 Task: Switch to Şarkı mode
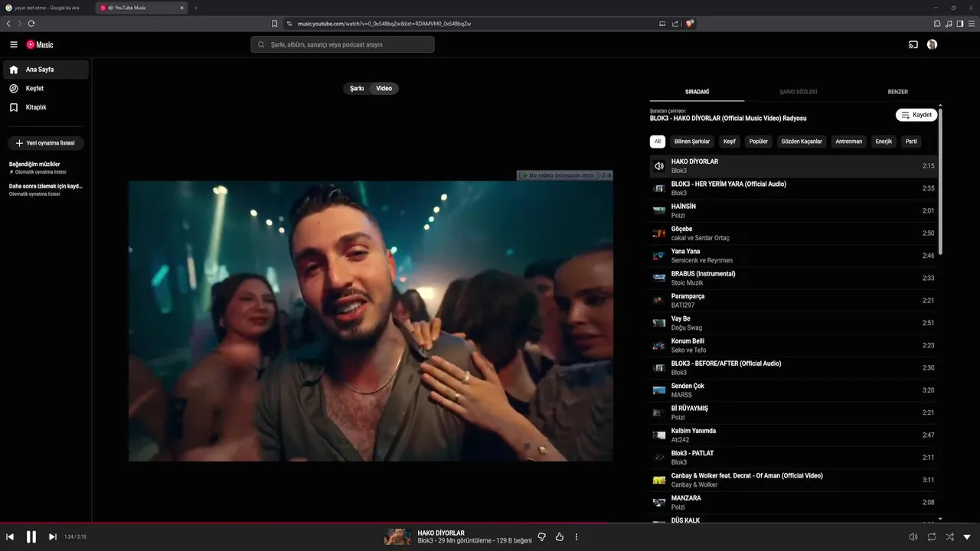tap(357, 89)
